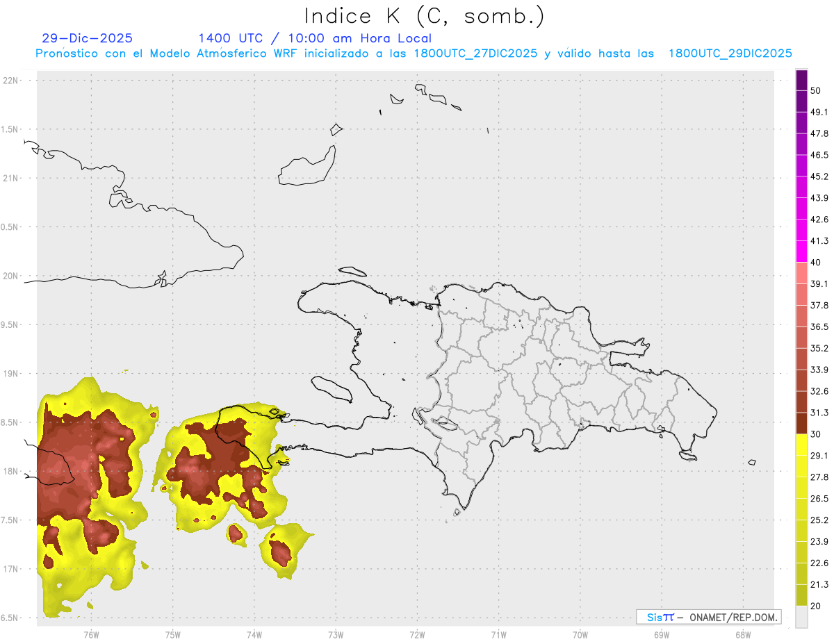Click the colorbar value "29.1"
The width and height of the screenshot is (834, 644).
tap(819, 456)
